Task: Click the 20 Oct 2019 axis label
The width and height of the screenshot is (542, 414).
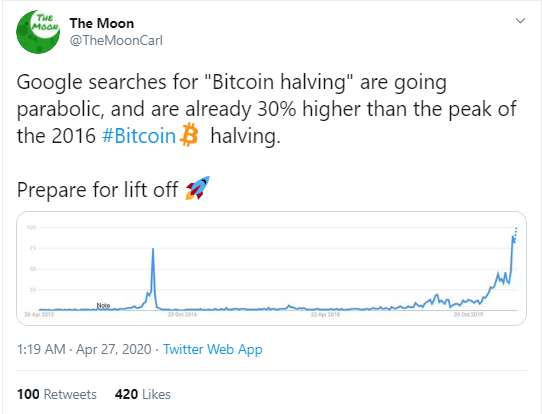Action: (x=468, y=314)
